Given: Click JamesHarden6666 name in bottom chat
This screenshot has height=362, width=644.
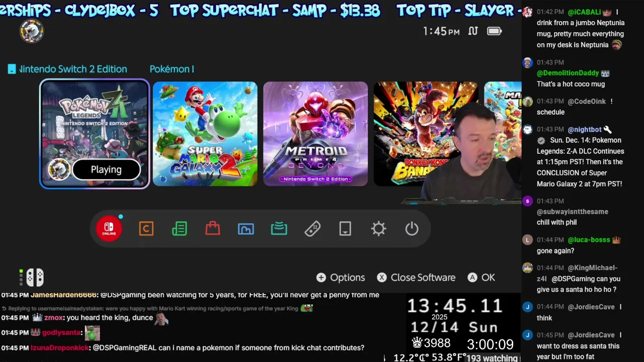Looking at the screenshot, I should [63, 295].
